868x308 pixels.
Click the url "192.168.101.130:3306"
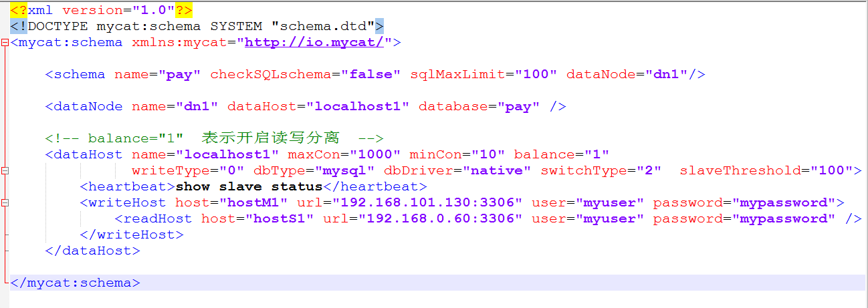point(427,203)
